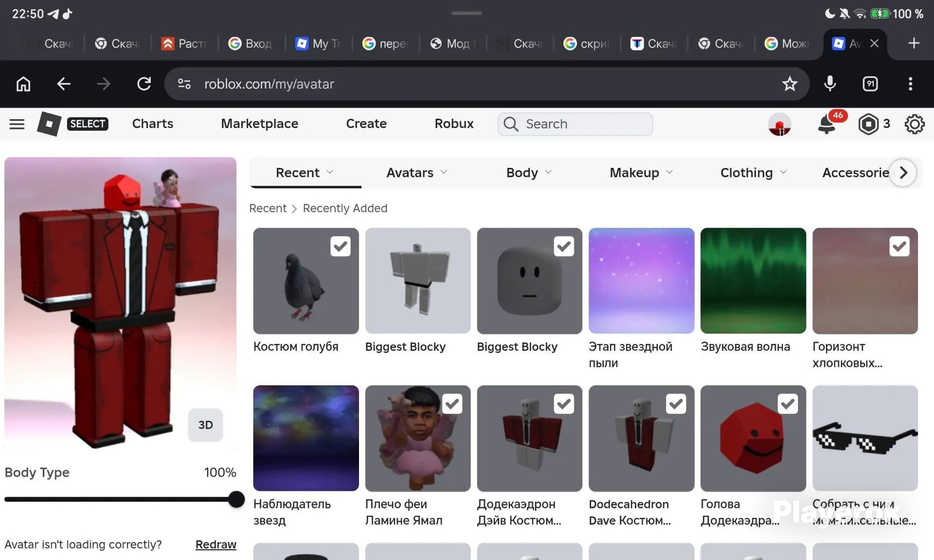934x560 pixels.
Task: Focus the Roblox Search field
Action: point(575,124)
